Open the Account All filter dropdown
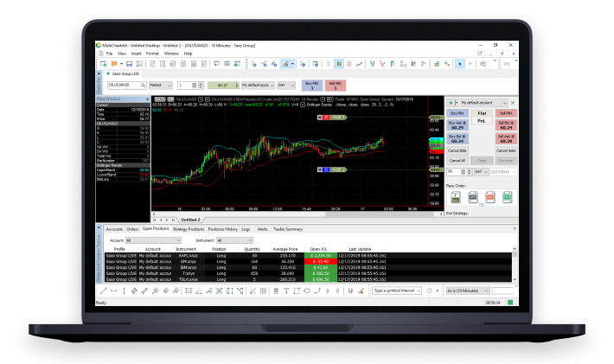This screenshot has height=364, width=614. [x=153, y=240]
